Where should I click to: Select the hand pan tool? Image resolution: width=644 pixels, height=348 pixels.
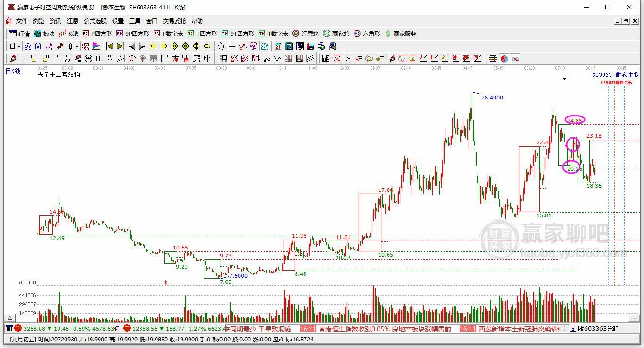point(221,46)
